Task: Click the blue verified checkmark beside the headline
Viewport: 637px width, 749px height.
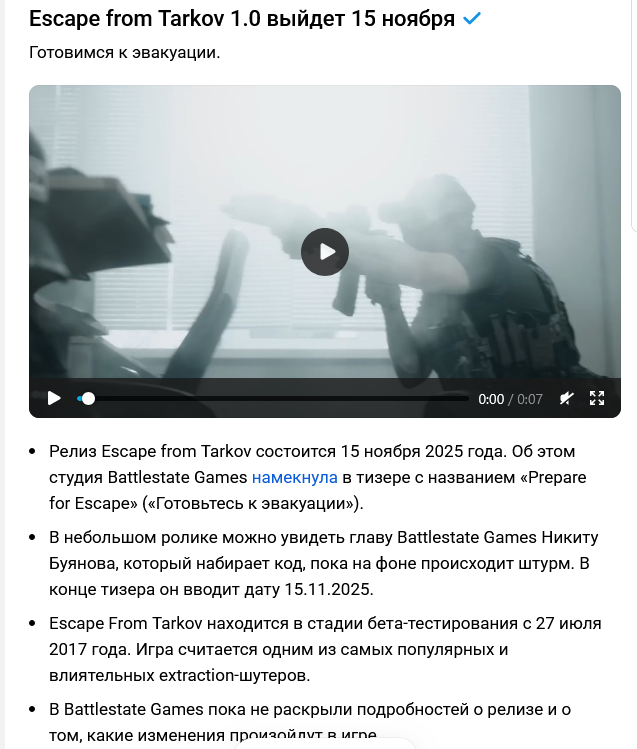Action: click(472, 19)
